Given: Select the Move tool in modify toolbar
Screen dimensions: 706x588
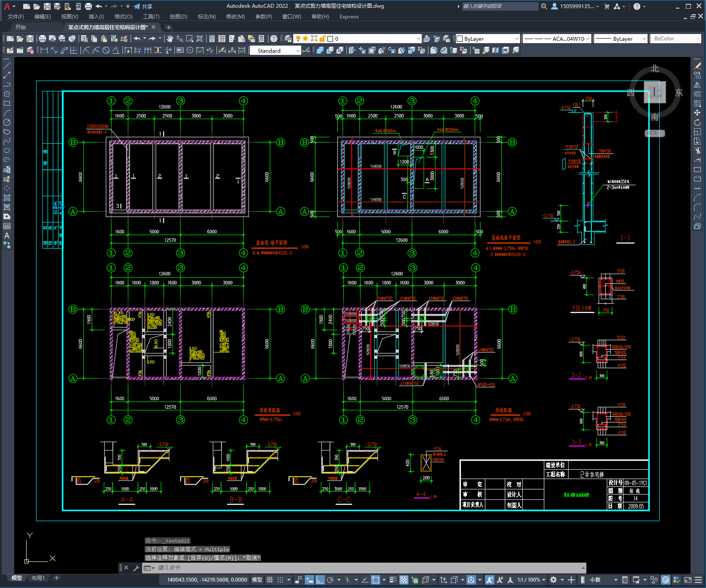Looking at the screenshot, I should click(697, 113).
